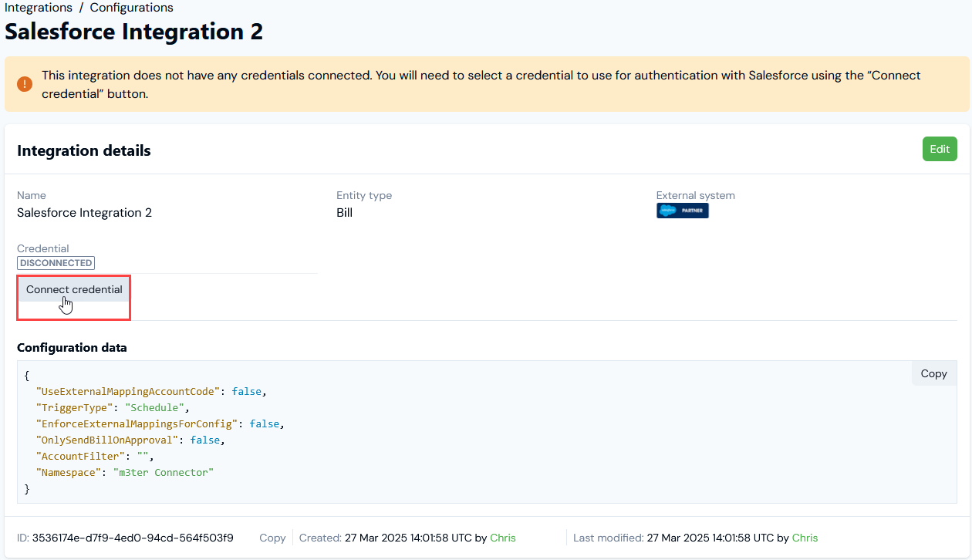The height and width of the screenshot is (560, 972).
Task: Go to Integrations breadcrumb
Action: (x=39, y=8)
